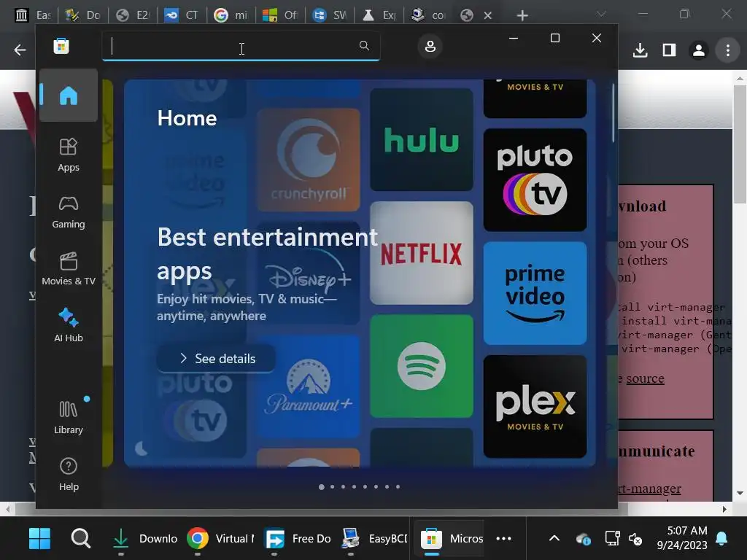The height and width of the screenshot is (560, 747).
Task: Open the Apps section in sidebar
Action: [69, 155]
